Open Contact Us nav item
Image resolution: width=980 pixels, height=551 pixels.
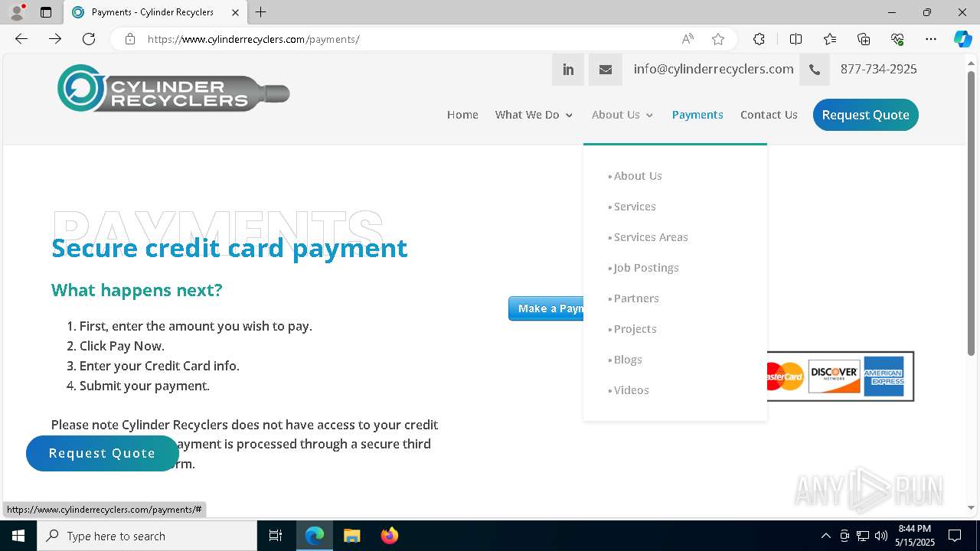769,115
